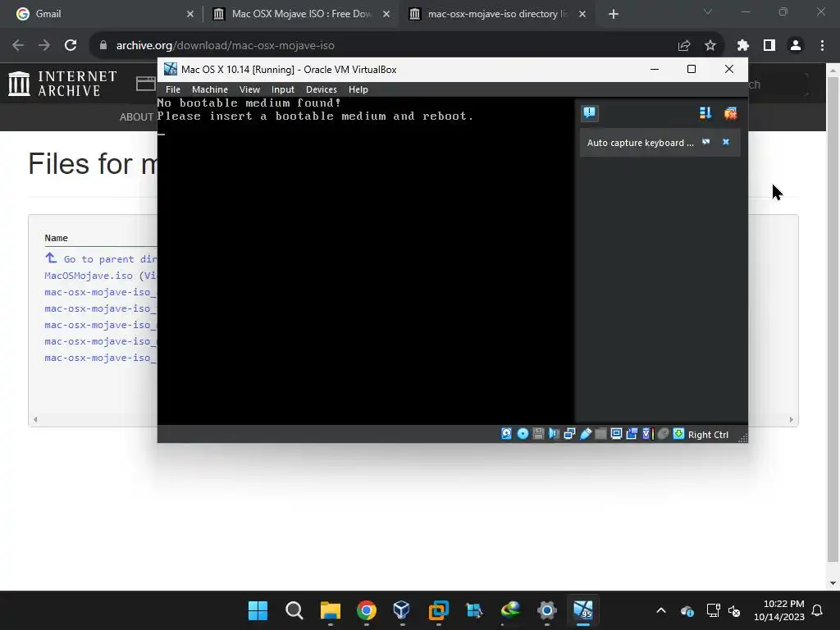
Task: Toggle the notification center speech bubble icon
Action: pos(590,113)
